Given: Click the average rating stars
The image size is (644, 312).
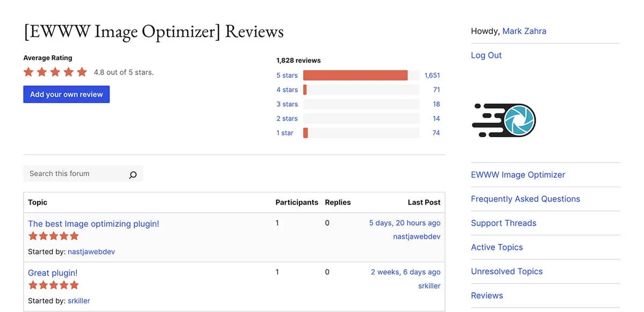Looking at the screenshot, I should (55, 72).
